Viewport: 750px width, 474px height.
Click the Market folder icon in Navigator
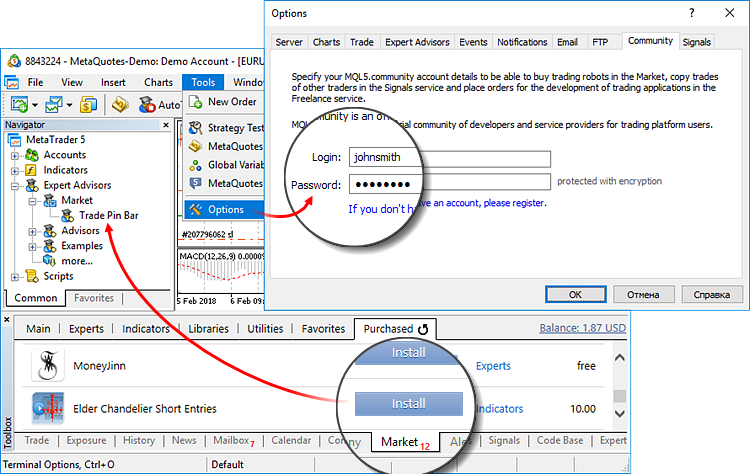coord(50,200)
